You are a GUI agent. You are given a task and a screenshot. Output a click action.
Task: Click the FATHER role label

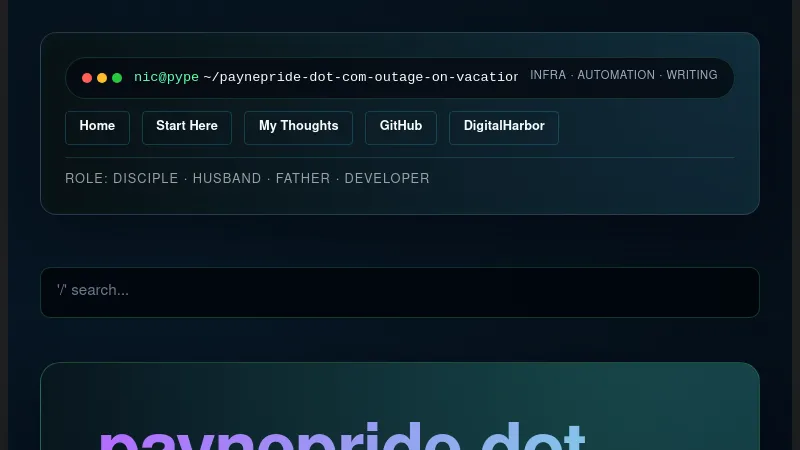302,179
